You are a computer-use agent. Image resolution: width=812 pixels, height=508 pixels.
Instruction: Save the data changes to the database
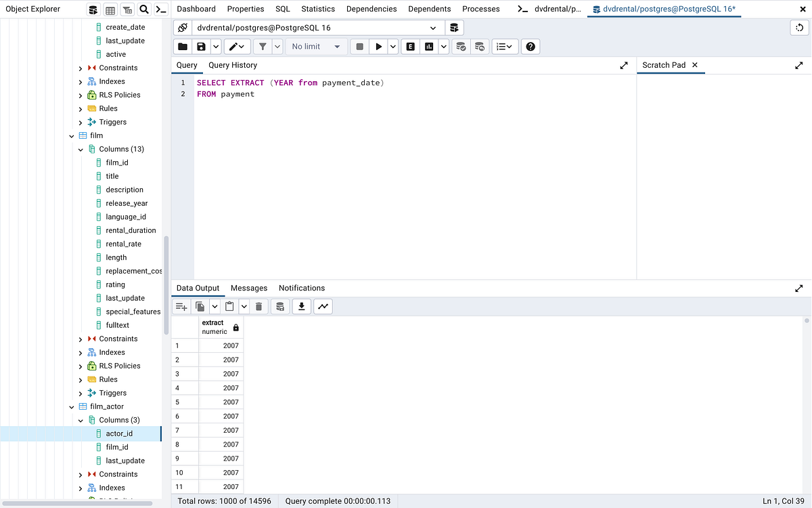[280, 306]
